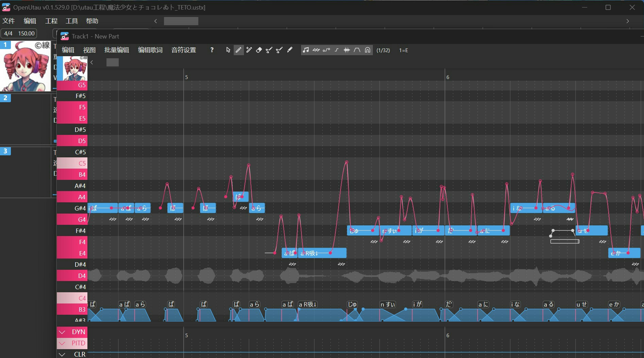Select the cursor selection tool
The image size is (644, 358).
[228, 50]
